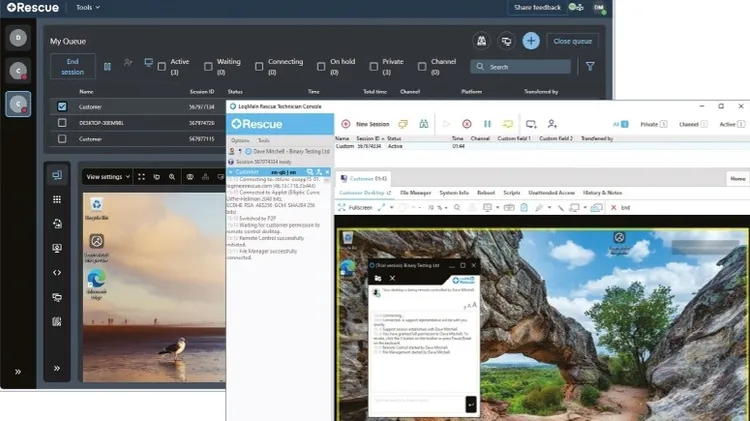Open the System Info tab
750x421 pixels.
454,192
